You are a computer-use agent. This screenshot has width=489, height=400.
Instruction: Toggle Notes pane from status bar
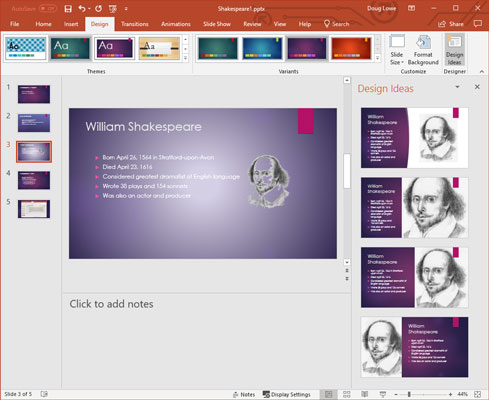[244, 394]
